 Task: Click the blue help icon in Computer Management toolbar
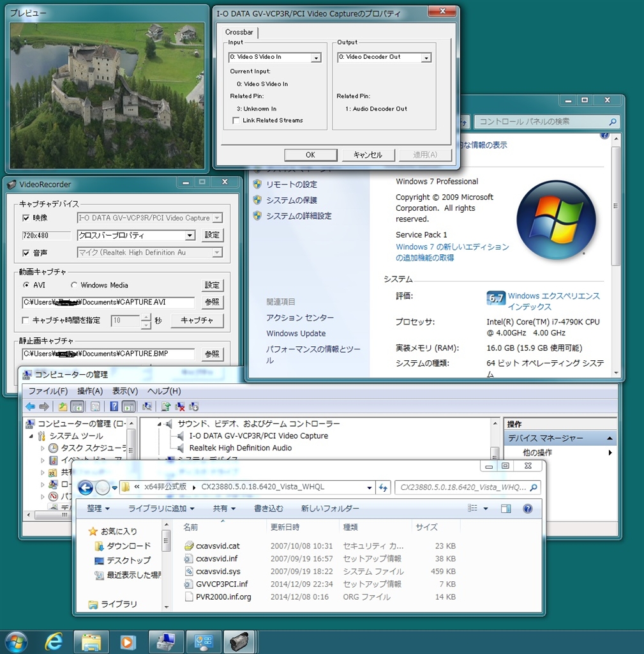114,406
